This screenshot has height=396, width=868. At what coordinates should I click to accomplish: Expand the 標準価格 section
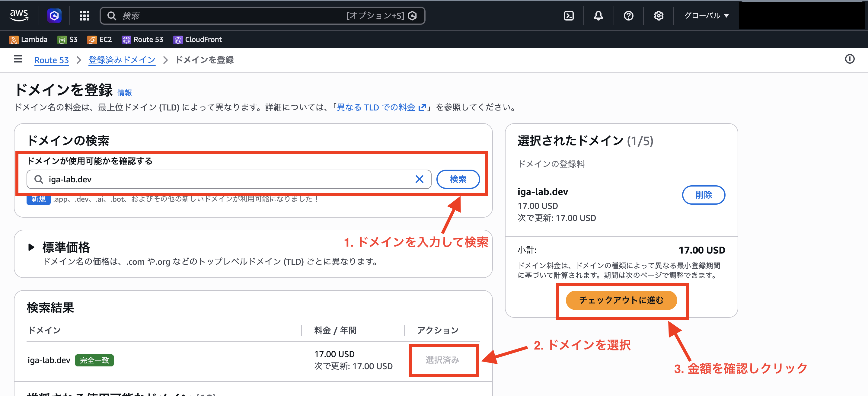[31, 247]
